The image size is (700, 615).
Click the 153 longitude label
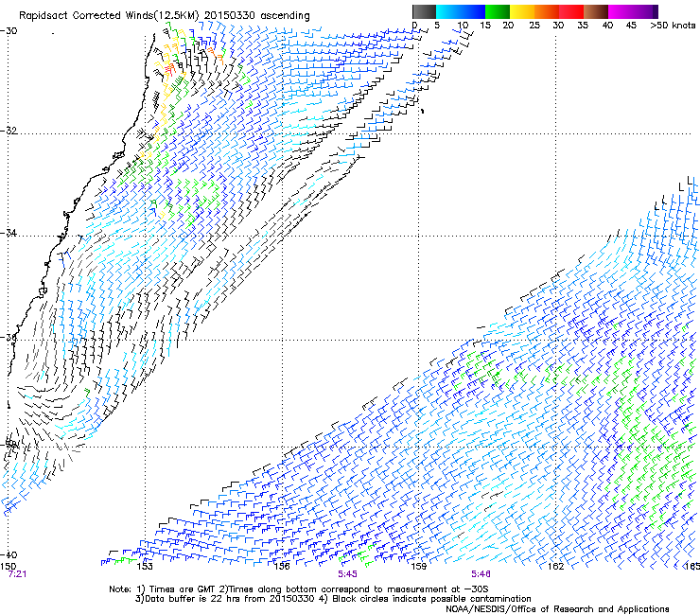click(145, 567)
